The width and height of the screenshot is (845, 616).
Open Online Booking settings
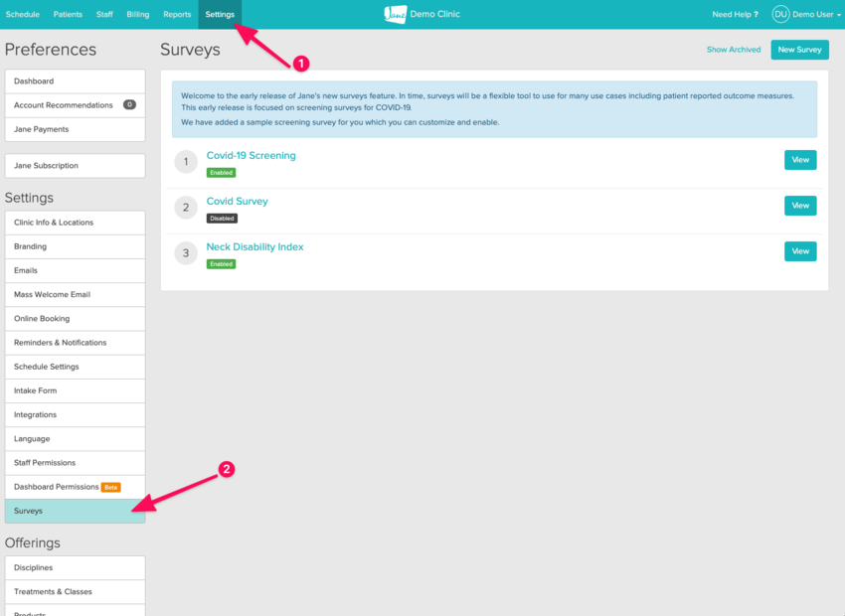(42, 319)
